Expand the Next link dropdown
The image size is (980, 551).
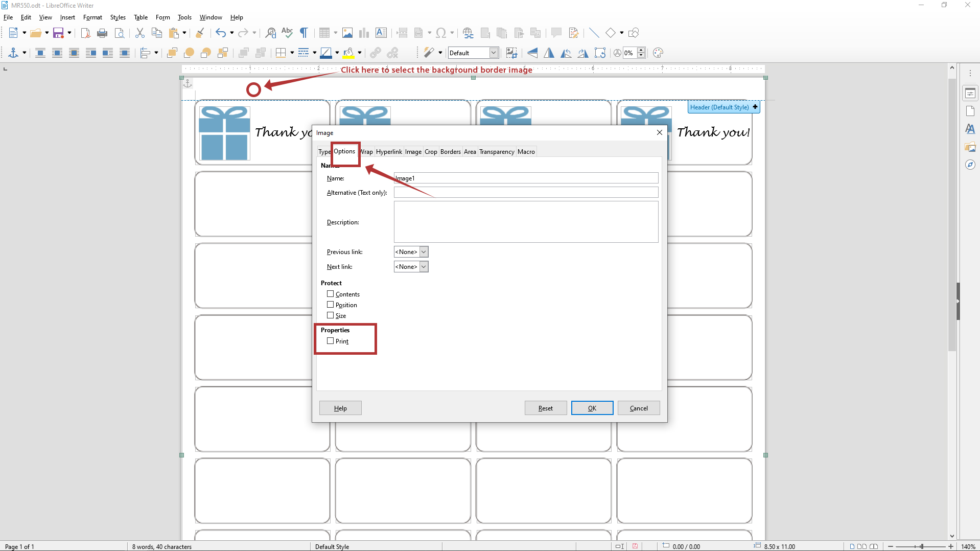pos(424,267)
